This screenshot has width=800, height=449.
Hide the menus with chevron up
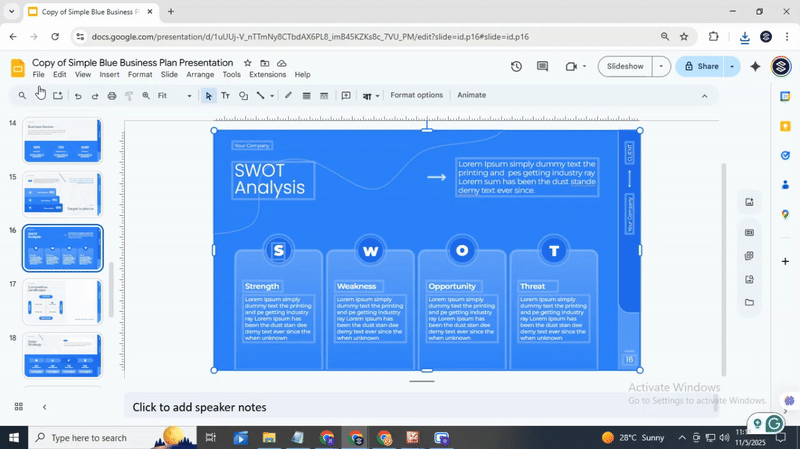(704, 96)
